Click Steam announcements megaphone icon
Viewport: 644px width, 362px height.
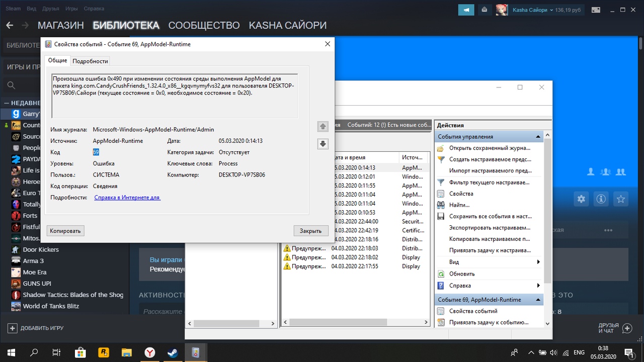click(466, 10)
